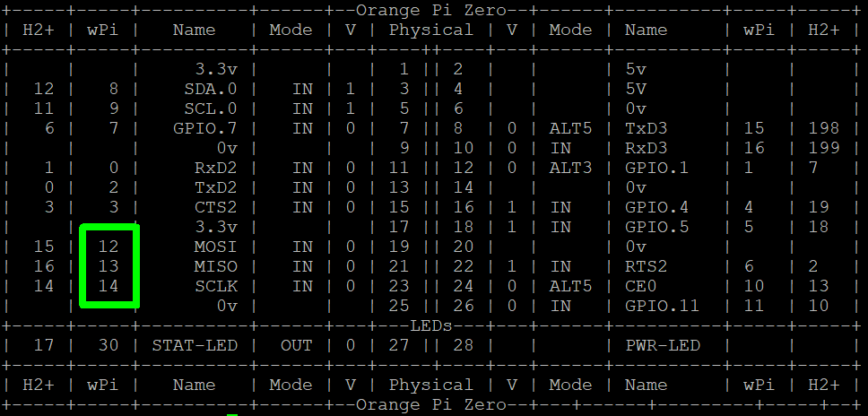868x416 pixels.
Task: Select wPi value 12 in highlighted box
Action: (x=108, y=247)
